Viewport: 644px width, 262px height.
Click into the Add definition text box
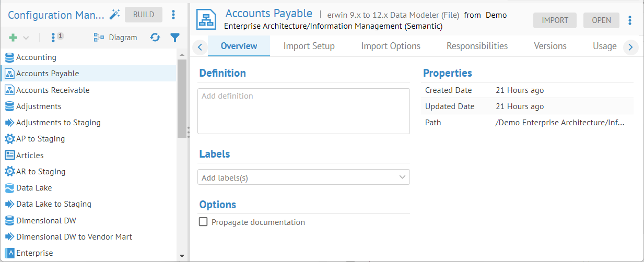point(303,111)
